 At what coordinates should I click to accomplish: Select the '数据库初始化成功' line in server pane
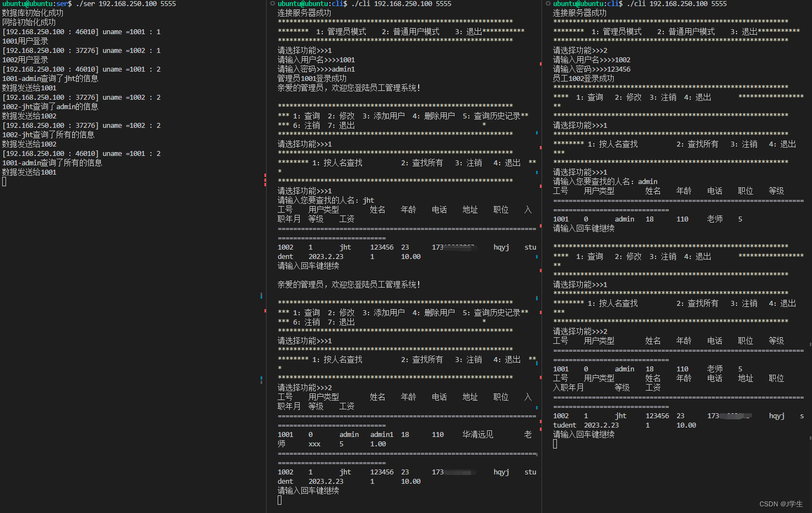coord(33,13)
